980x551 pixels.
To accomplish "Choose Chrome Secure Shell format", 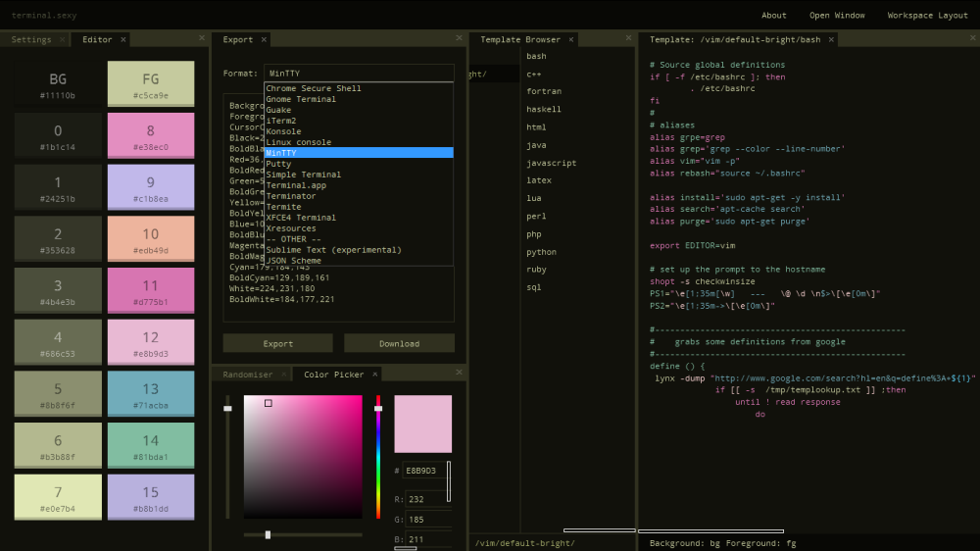I will coord(359,88).
